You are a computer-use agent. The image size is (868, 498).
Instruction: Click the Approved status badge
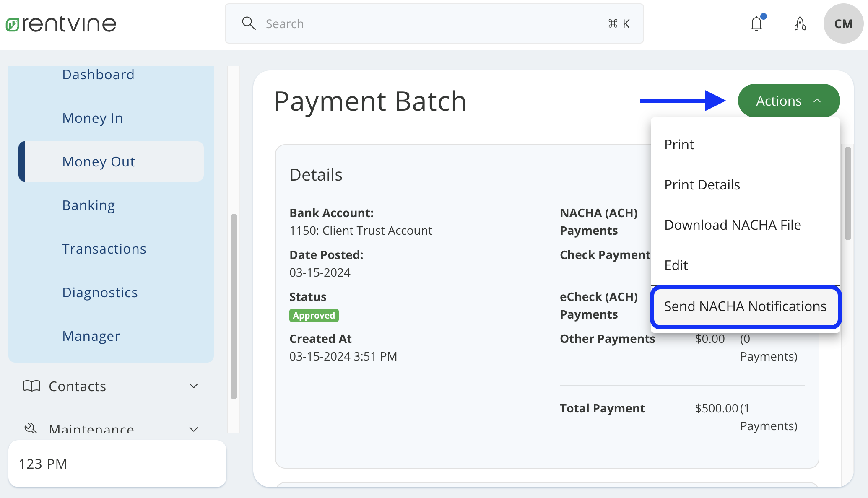pyautogui.click(x=314, y=315)
